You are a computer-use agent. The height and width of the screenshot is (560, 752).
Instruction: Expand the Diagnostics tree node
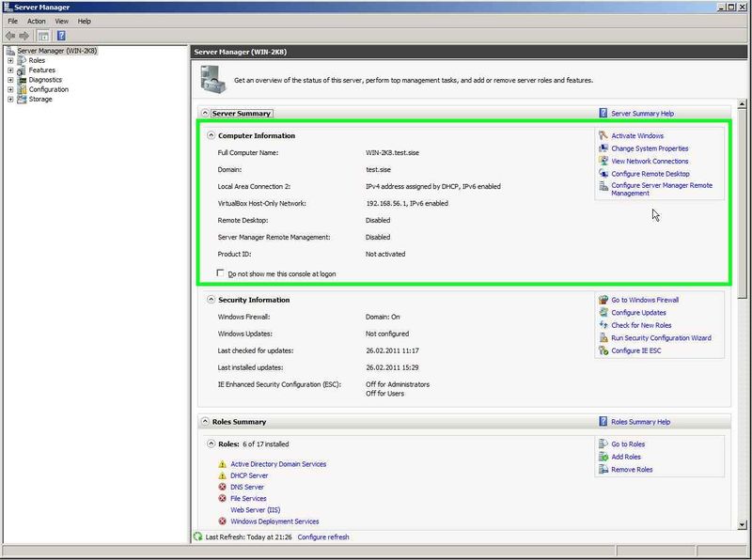click(x=10, y=80)
